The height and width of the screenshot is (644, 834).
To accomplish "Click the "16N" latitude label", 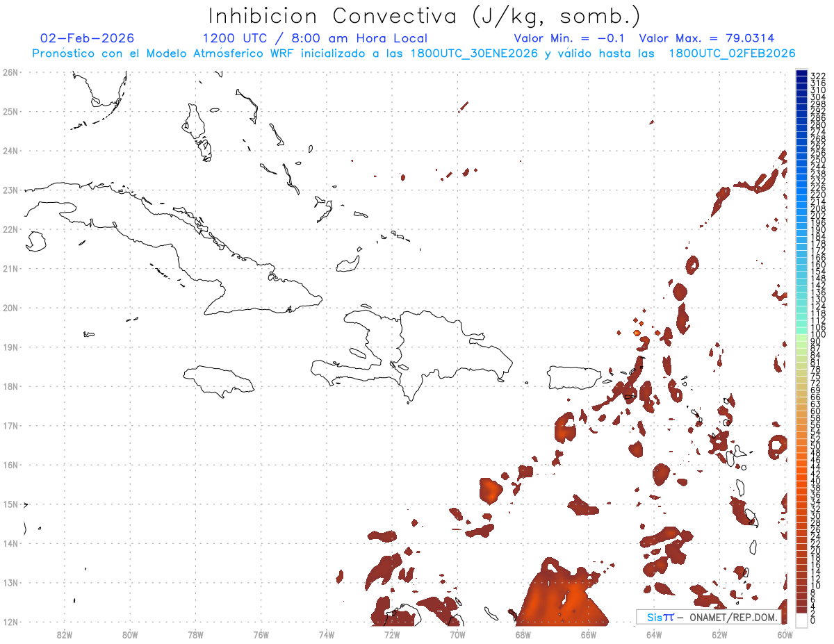I will (x=10, y=465).
